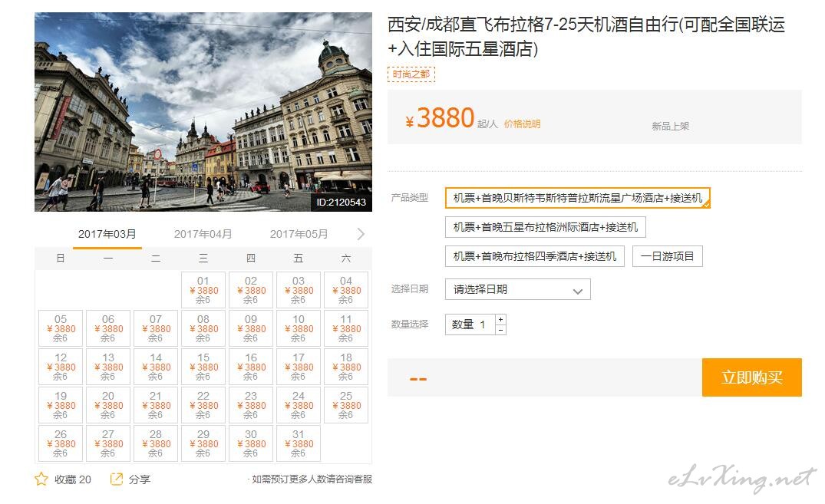Select March 16 on calendar
This screenshot has height=504, width=825.
[x=251, y=367]
